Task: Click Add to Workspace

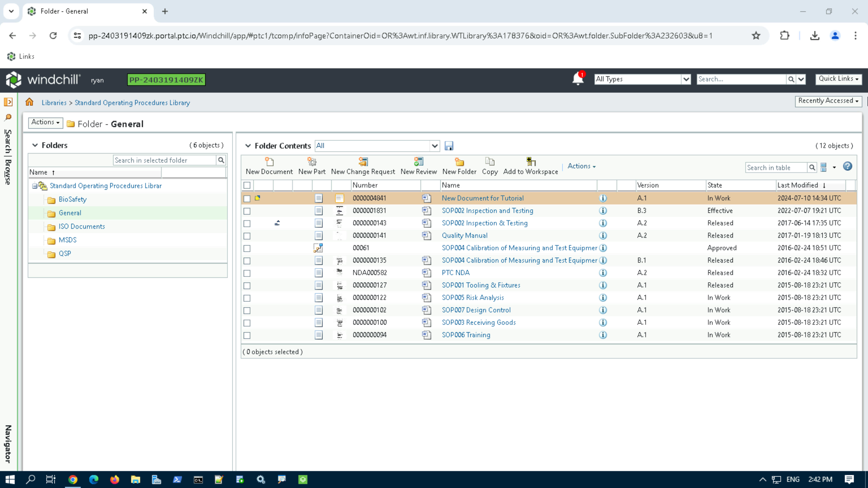Action: 531,166
